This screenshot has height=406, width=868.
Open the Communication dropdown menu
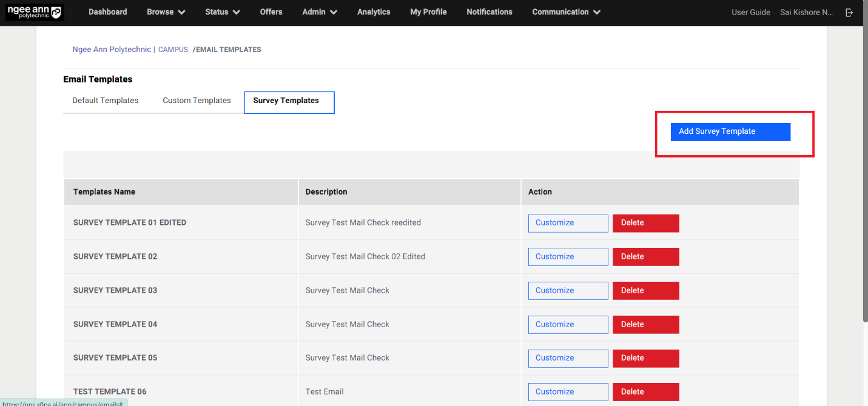pos(566,12)
